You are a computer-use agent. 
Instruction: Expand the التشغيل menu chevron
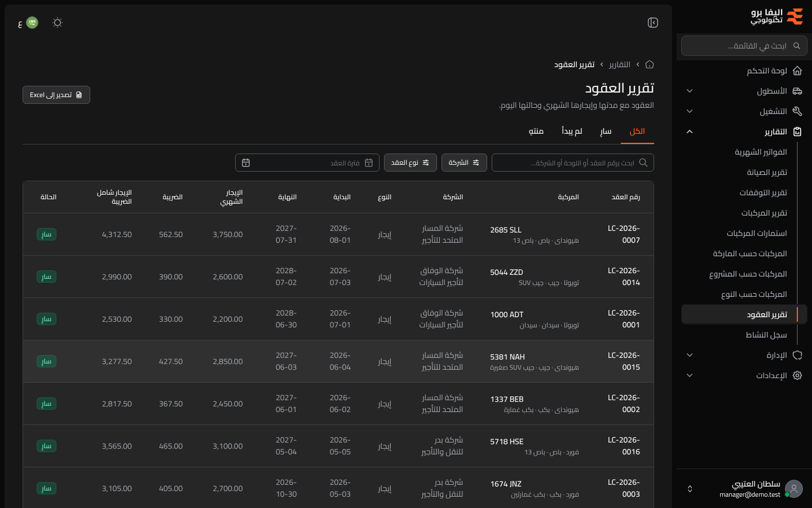point(690,111)
